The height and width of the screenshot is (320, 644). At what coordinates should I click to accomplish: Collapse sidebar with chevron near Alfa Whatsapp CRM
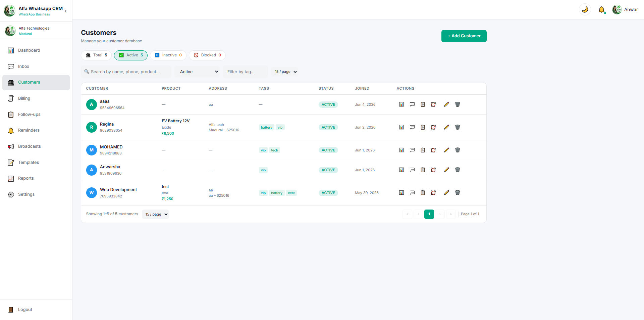tap(66, 11)
